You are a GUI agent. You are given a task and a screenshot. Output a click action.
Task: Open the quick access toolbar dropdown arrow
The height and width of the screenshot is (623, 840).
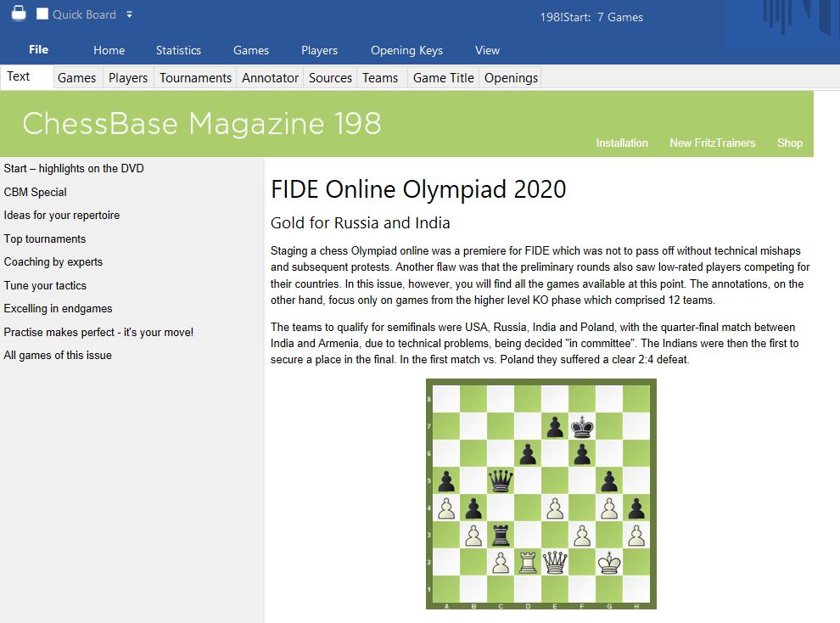point(129,14)
